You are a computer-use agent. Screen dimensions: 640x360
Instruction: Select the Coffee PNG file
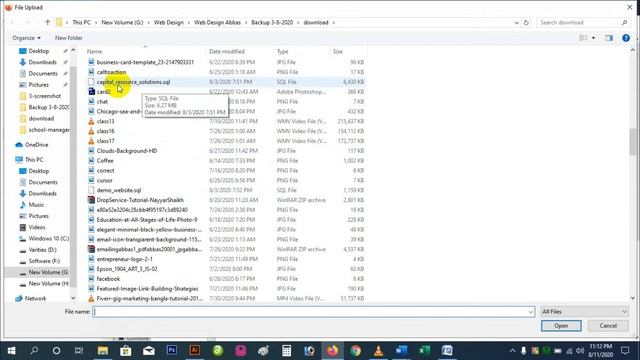tap(105, 161)
